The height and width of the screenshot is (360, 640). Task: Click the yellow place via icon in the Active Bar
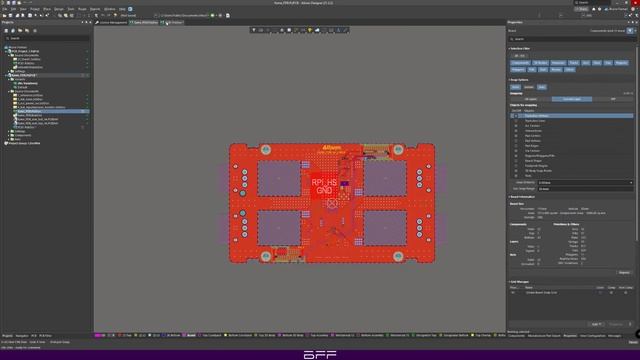310,30
